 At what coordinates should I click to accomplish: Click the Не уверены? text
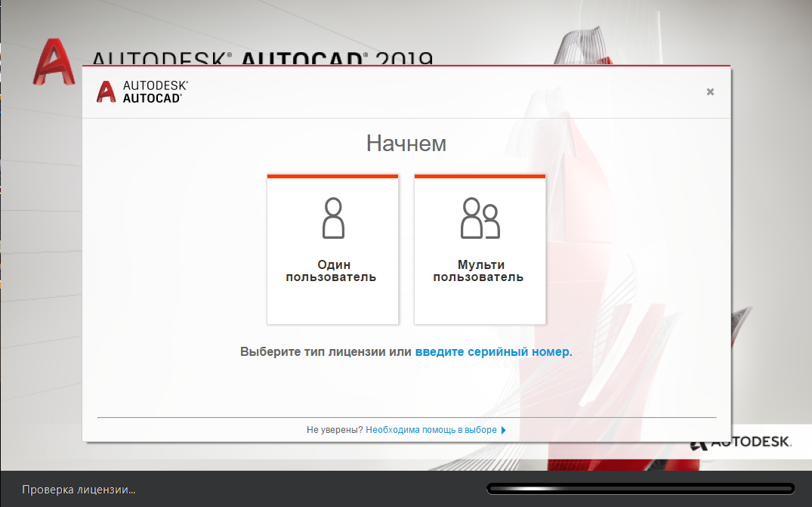(335, 430)
